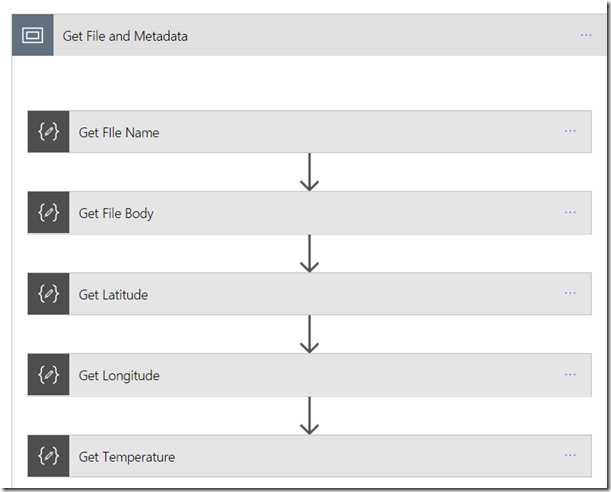Open the ellipsis menu on Get FIle Name
This screenshot has height=492, width=611.
(x=570, y=131)
